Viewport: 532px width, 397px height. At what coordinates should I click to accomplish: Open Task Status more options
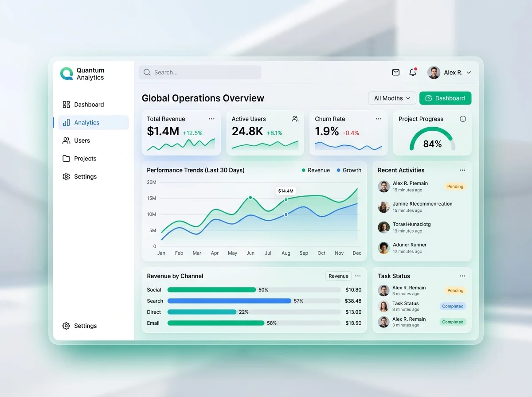pos(462,276)
